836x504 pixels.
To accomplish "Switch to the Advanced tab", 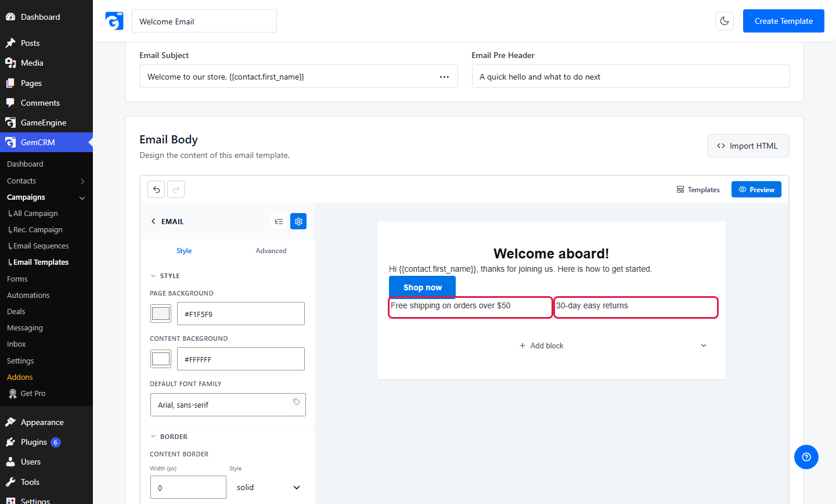I will [271, 251].
